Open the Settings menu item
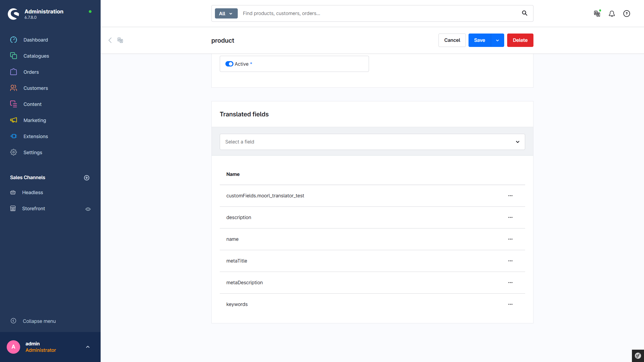 click(x=32, y=152)
